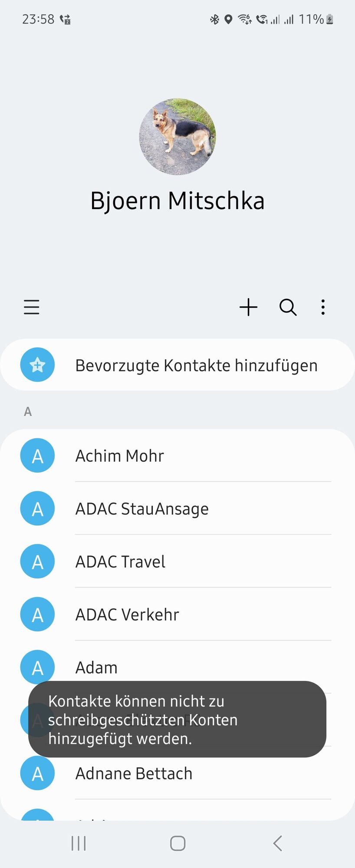
Task: Select Bevorzugte Kontakte hinzufügen
Action: (196, 365)
